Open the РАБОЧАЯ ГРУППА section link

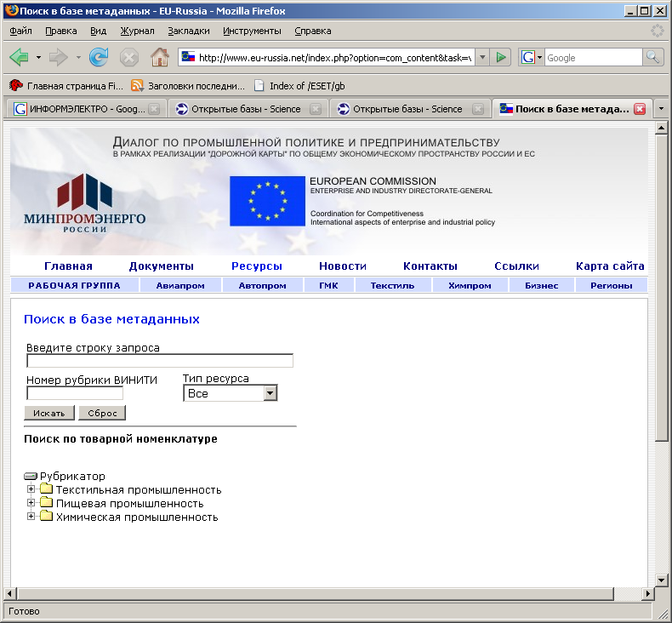click(x=75, y=286)
